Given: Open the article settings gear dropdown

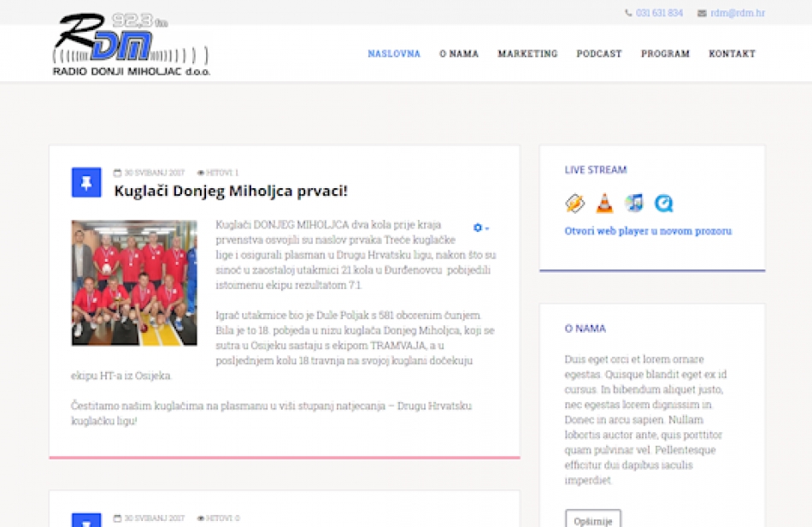Looking at the screenshot, I should pyautogui.click(x=477, y=228).
